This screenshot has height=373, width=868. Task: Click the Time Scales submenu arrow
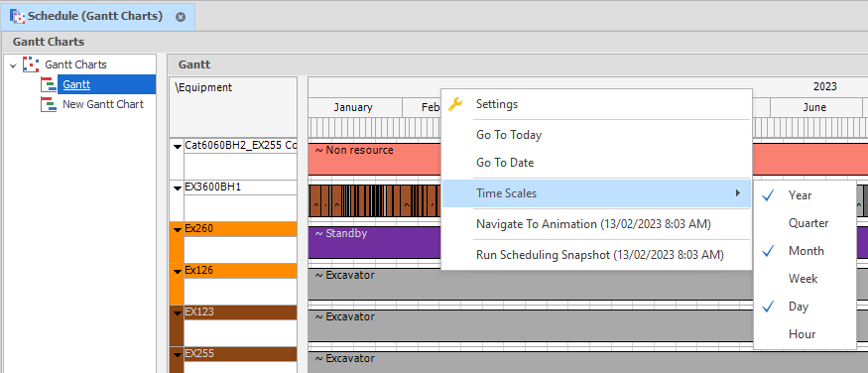[737, 193]
